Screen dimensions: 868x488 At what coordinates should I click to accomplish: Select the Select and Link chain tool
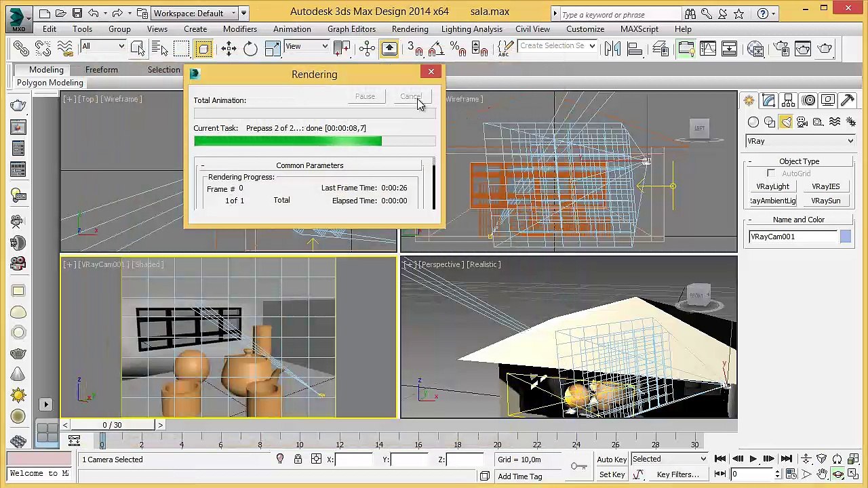pyautogui.click(x=20, y=48)
